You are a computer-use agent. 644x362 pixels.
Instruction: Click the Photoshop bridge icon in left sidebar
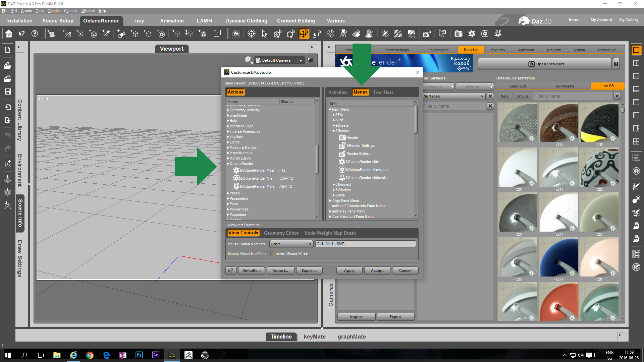tap(7, 164)
